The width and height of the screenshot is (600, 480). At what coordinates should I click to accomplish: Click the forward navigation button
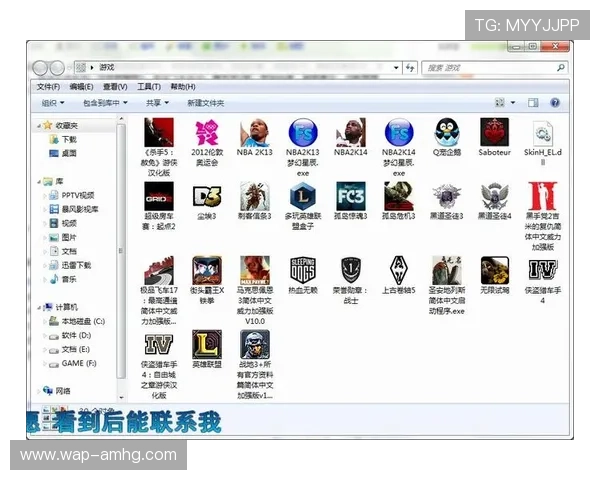point(57,68)
